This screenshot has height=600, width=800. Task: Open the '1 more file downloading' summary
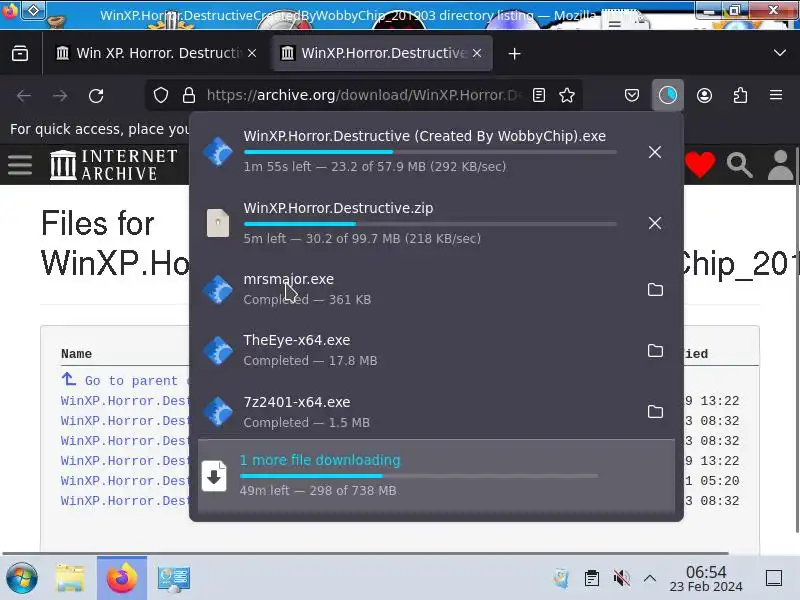click(436, 475)
